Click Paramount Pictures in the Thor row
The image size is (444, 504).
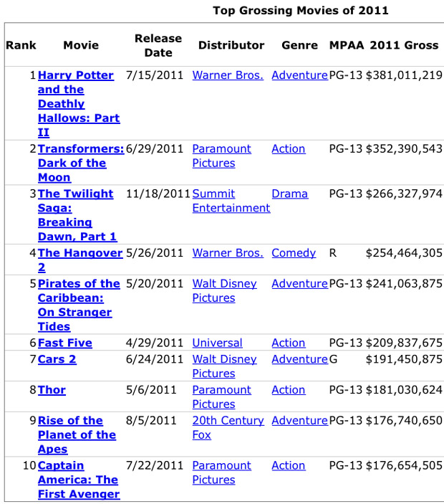click(221, 397)
